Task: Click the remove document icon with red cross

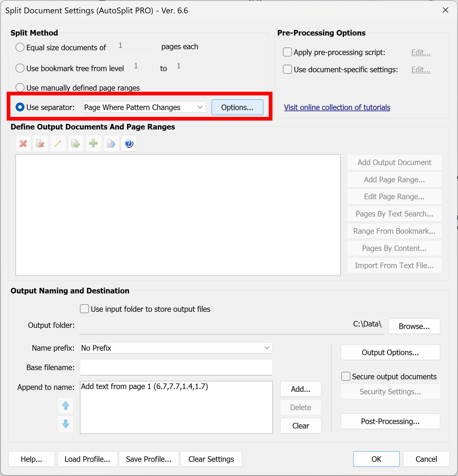Action: 41,143
